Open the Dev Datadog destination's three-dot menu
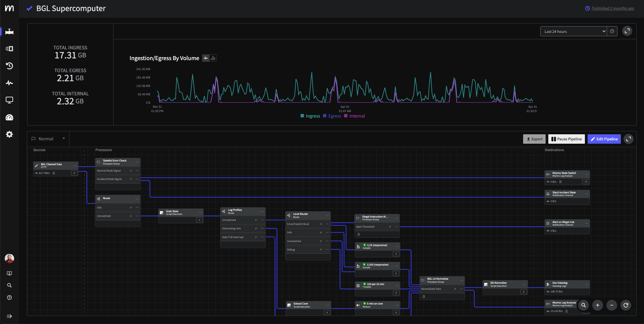 pyautogui.click(x=587, y=284)
